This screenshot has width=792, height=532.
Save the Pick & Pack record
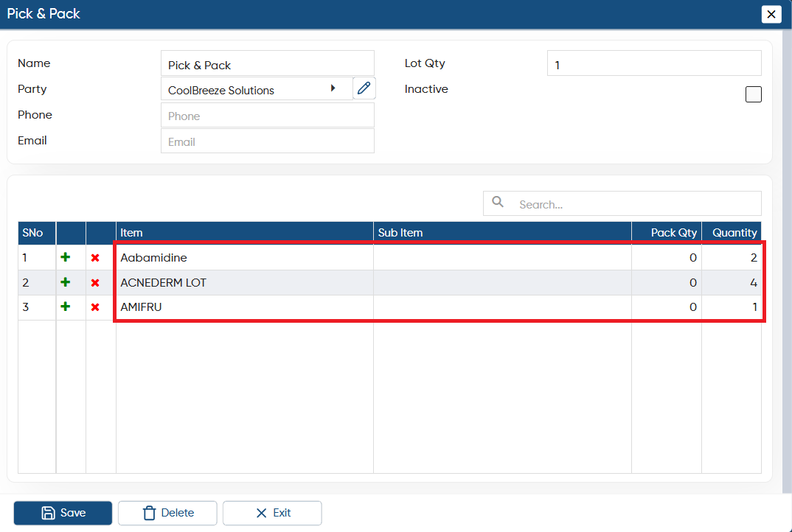pos(63,513)
